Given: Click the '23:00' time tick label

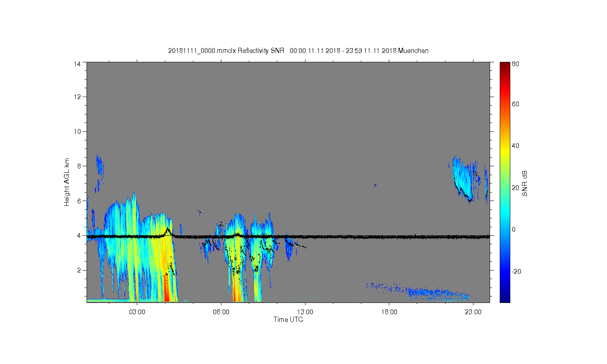Looking at the screenshot, I should tap(473, 312).
